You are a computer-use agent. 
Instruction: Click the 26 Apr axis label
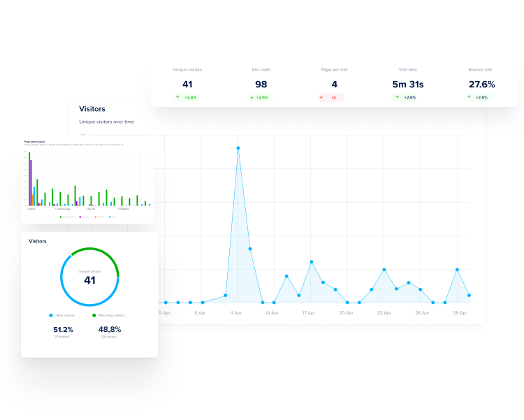[x=422, y=313]
